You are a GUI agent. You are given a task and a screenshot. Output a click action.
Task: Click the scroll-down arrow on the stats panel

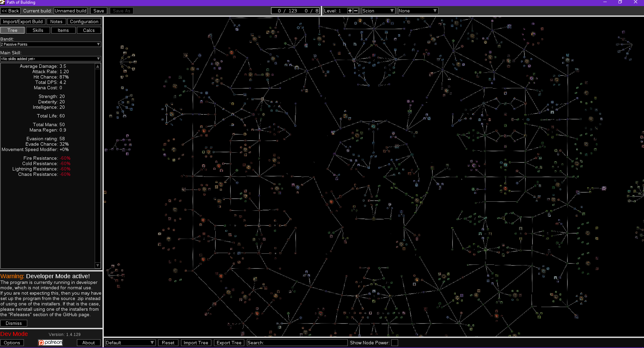click(x=97, y=266)
